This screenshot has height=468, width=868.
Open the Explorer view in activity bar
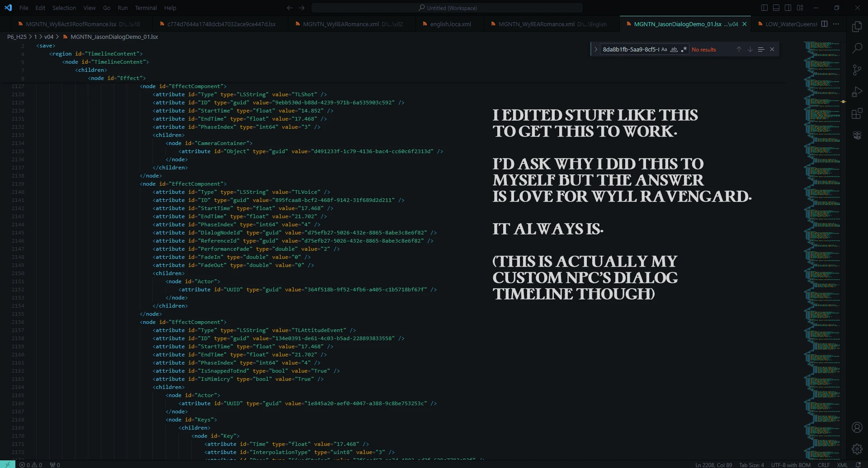[857, 27]
